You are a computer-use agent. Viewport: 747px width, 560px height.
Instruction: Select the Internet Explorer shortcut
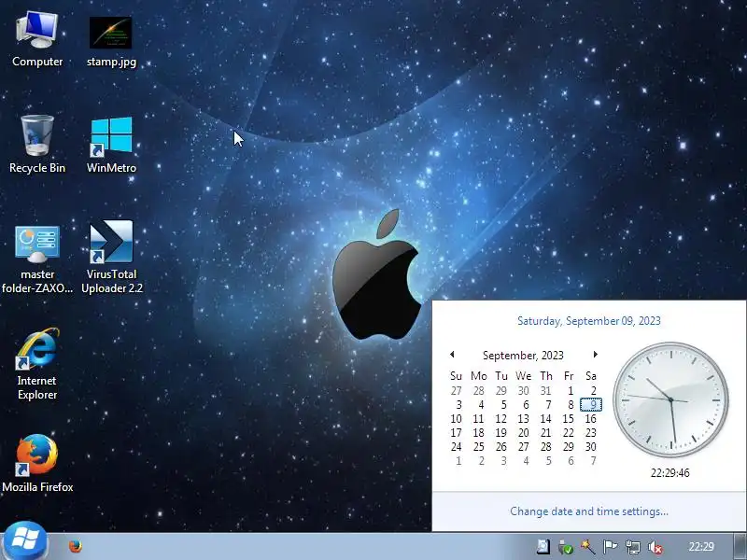37,364
